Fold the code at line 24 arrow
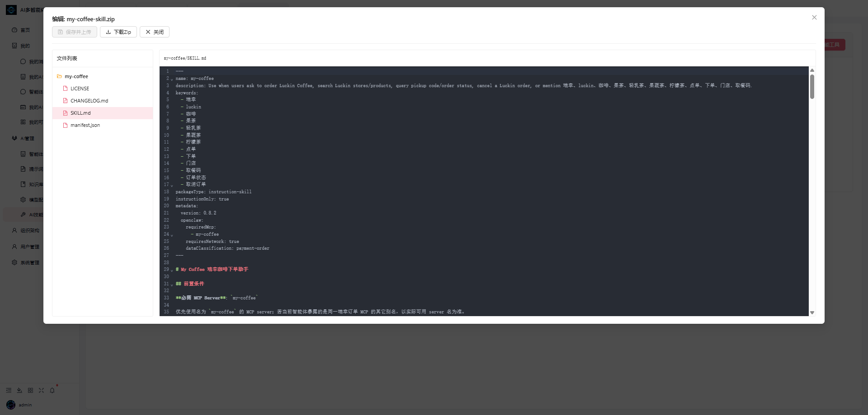 click(x=172, y=235)
